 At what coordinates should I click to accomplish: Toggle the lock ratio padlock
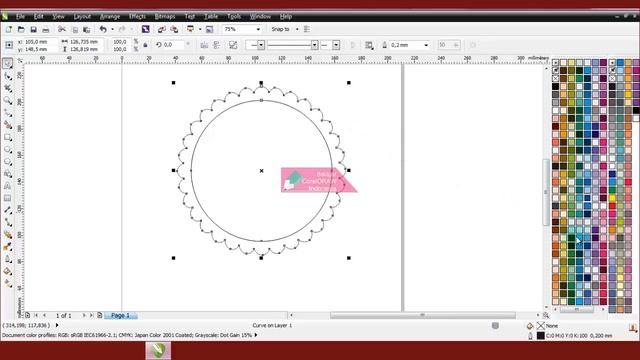pyautogui.click(x=145, y=45)
